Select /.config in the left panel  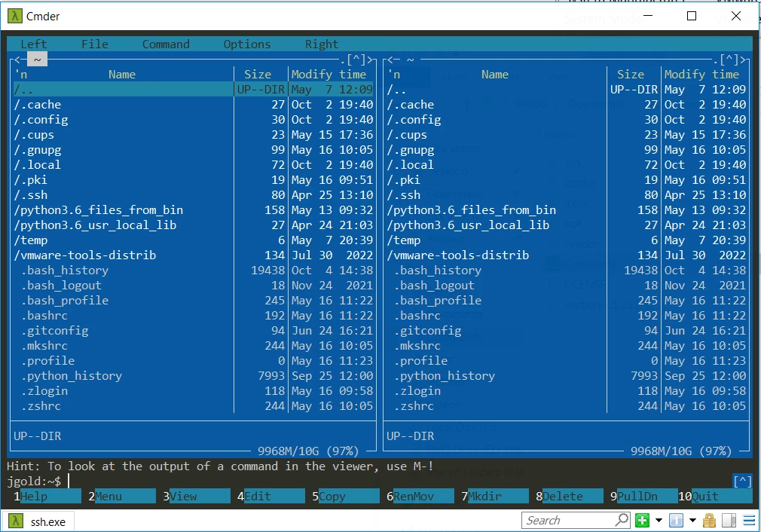193,119
